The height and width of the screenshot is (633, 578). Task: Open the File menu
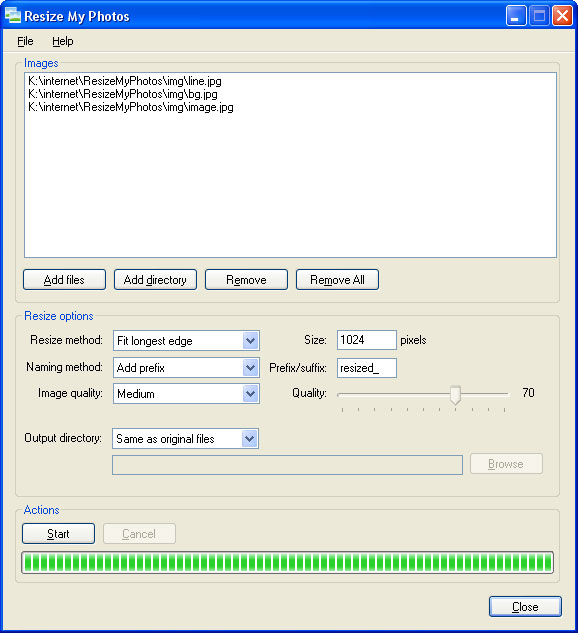click(x=25, y=41)
